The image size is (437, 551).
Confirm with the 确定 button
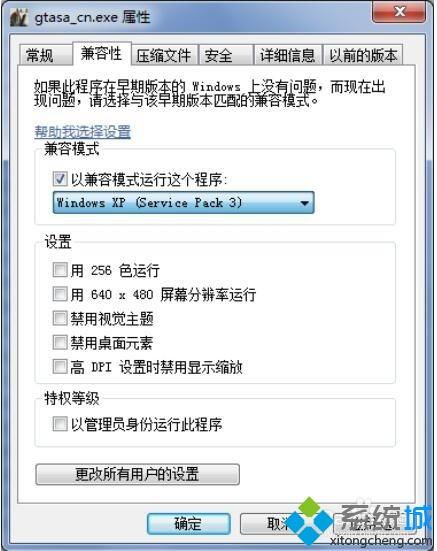[189, 524]
